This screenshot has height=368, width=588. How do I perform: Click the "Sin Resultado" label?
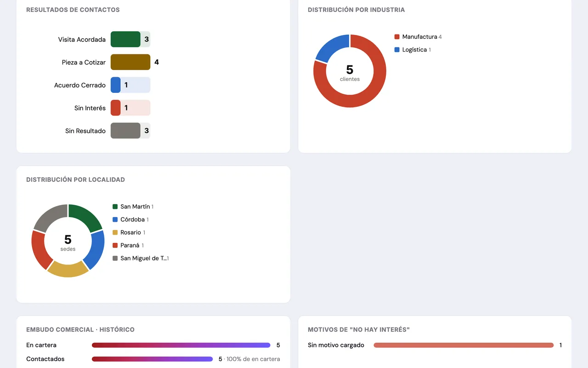pyautogui.click(x=85, y=131)
